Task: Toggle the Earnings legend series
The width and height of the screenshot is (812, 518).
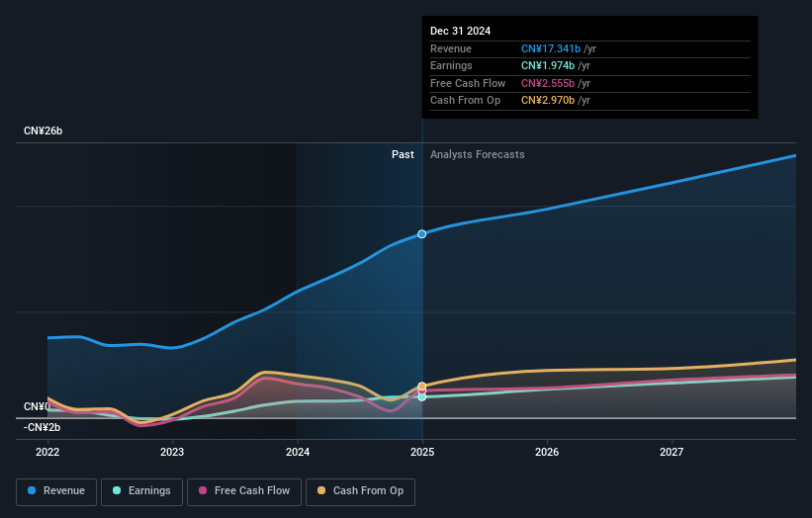Action: (141, 491)
